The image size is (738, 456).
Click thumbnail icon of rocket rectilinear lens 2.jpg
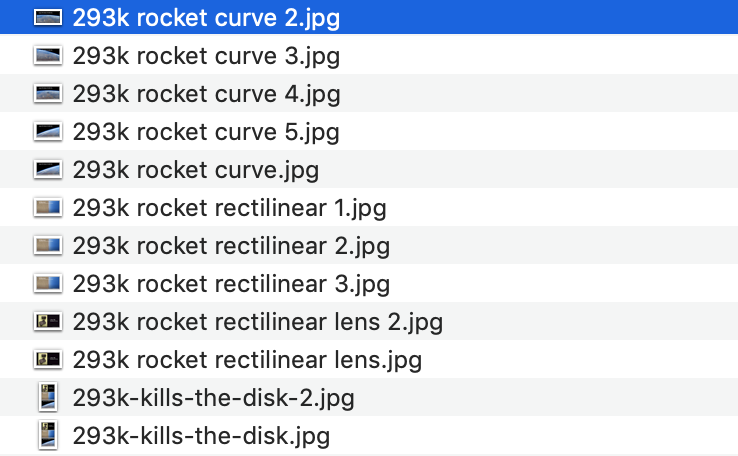(x=48, y=321)
